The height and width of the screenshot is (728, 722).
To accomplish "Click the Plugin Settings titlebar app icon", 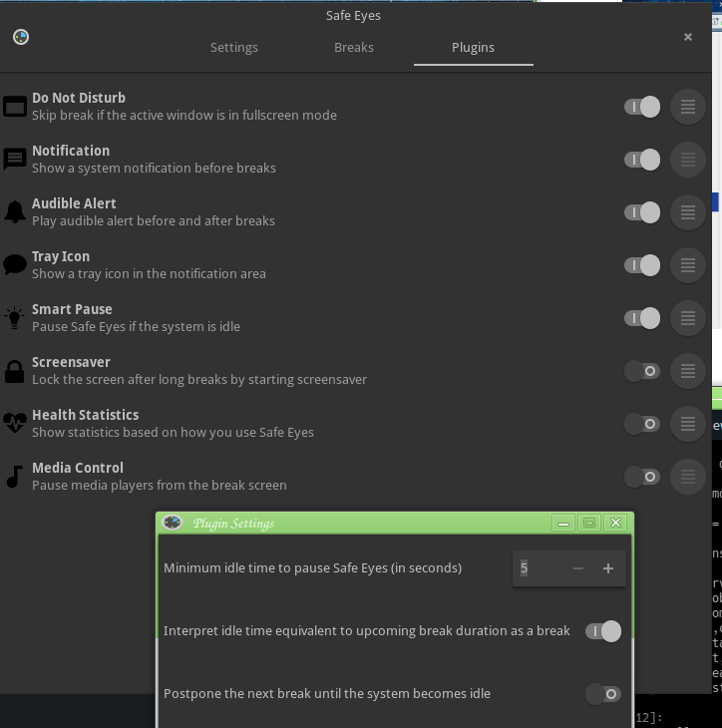I will tap(173, 523).
